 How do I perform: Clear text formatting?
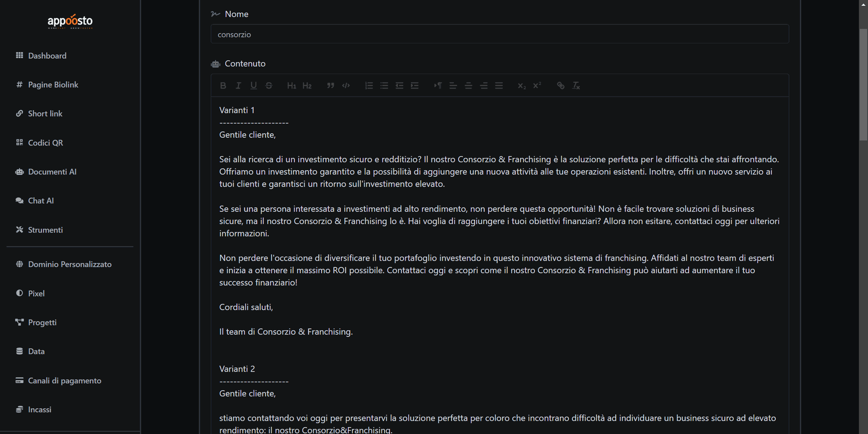click(x=576, y=86)
